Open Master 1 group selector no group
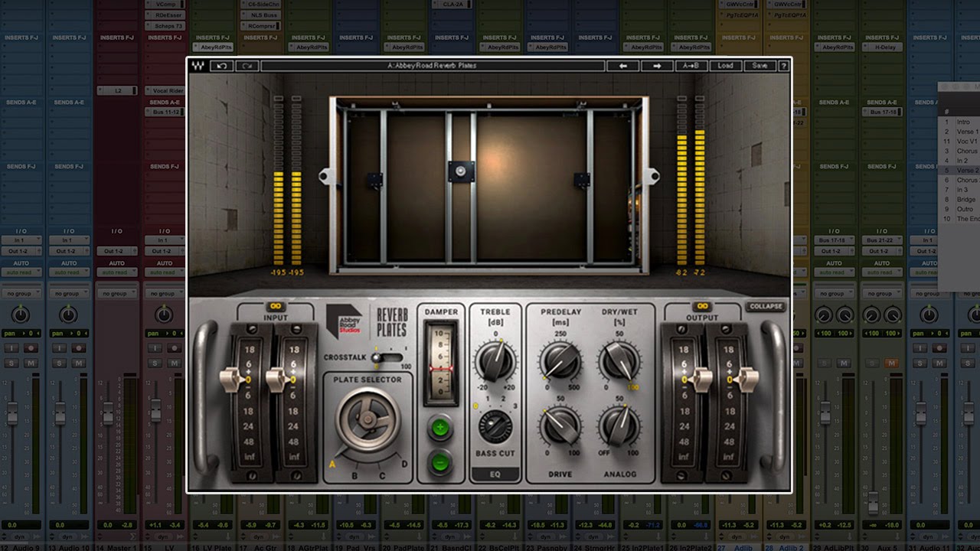 (x=116, y=293)
